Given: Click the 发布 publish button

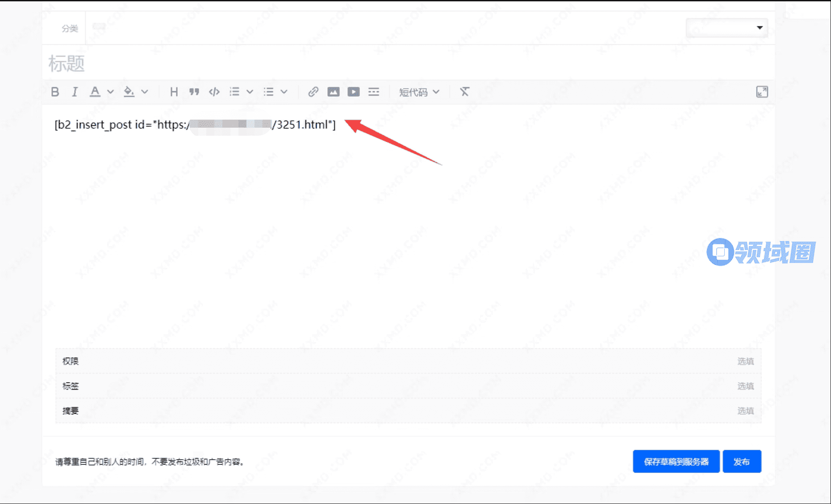Looking at the screenshot, I should (x=742, y=462).
